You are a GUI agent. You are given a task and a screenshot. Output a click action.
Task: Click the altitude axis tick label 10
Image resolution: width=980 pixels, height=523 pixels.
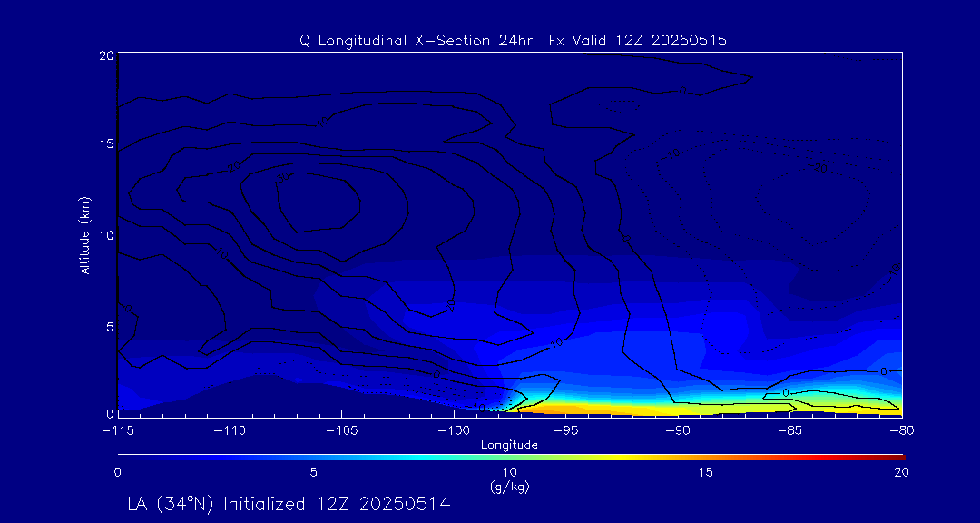coord(106,235)
